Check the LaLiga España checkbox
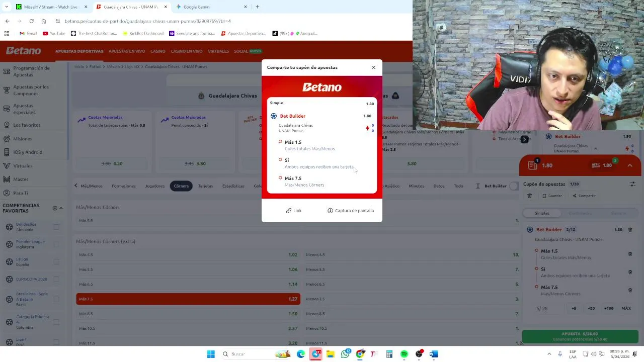This screenshot has width=644, height=362. pos(56,262)
